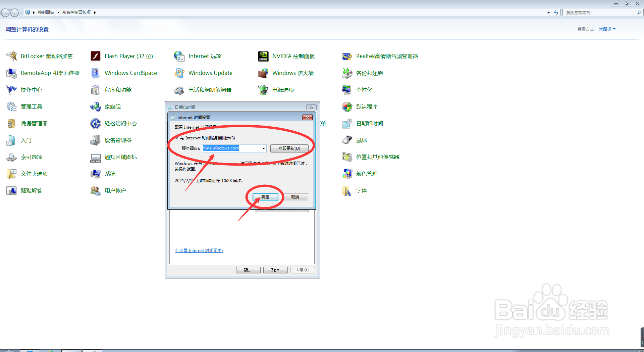Refresh the address bar location
The image size is (644, 352).
(x=556, y=12)
